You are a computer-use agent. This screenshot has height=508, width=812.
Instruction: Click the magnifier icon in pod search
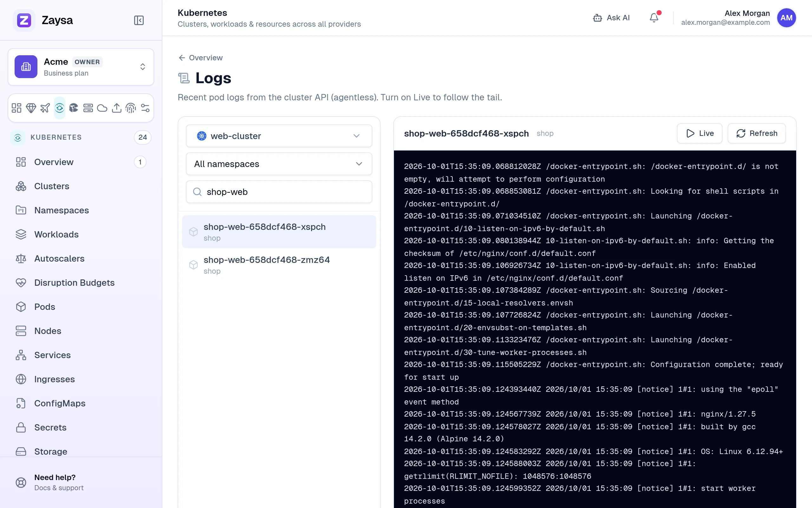[x=197, y=192]
